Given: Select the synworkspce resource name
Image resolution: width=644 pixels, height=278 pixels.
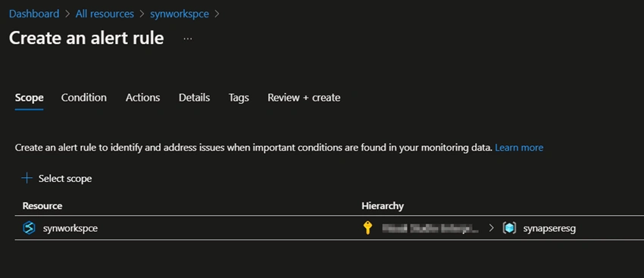Looking at the screenshot, I should tap(70, 228).
